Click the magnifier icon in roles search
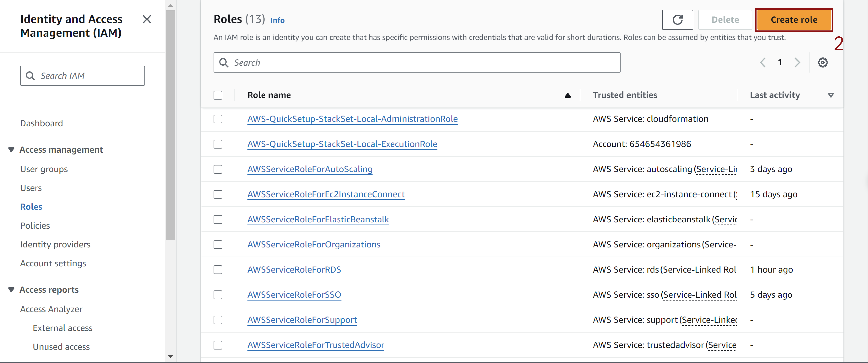 [224, 63]
